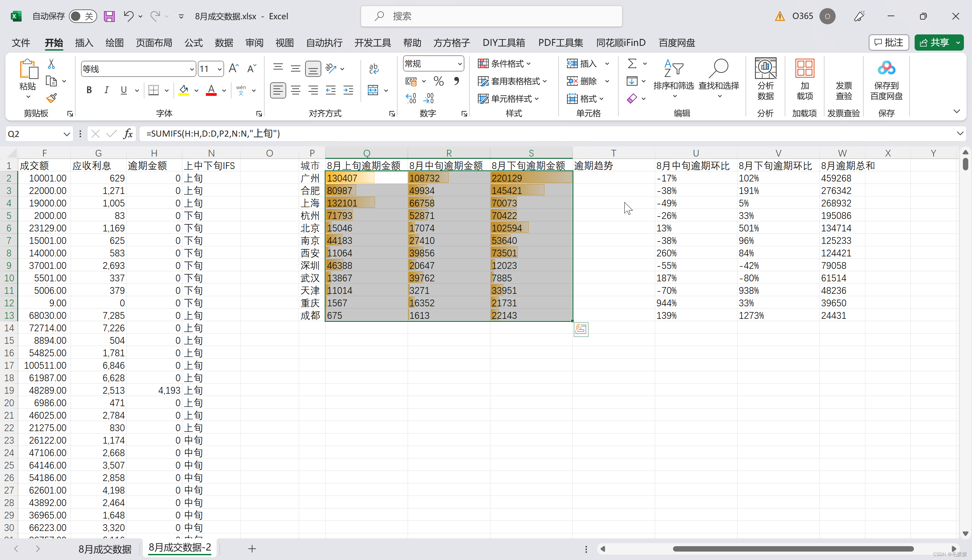Apply comma style number format

click(456, 81)
